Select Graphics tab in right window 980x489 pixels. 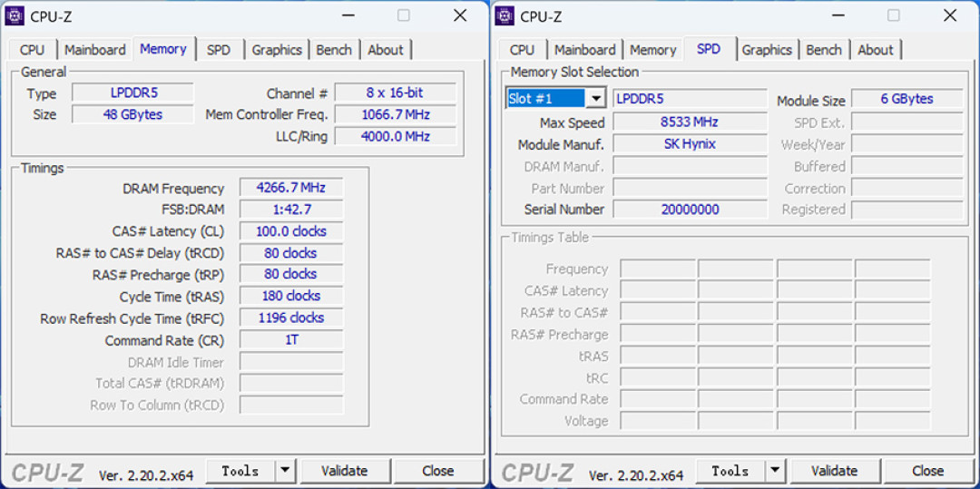click(x=767, y=50)
